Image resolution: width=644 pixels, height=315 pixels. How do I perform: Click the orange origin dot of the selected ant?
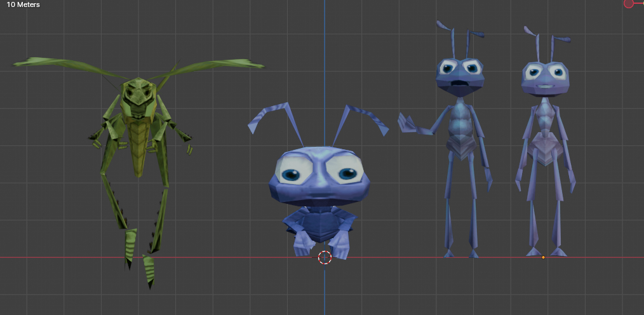(543, 257)
